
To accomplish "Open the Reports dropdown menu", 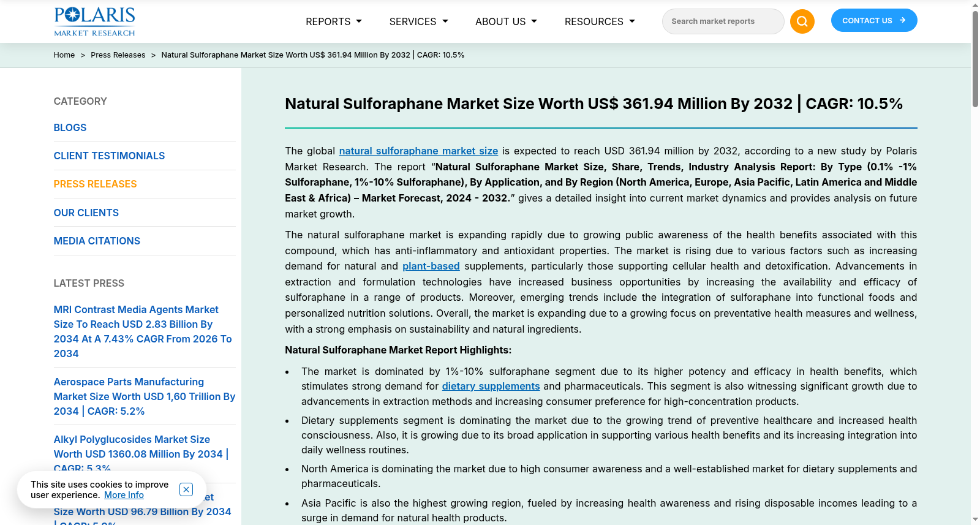I will point(334,21).
